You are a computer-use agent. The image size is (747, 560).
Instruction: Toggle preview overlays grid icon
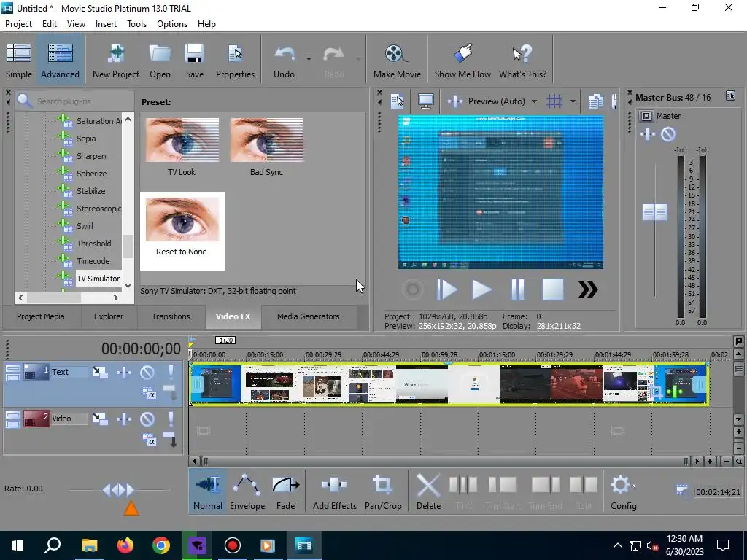(x=554, y=101)
